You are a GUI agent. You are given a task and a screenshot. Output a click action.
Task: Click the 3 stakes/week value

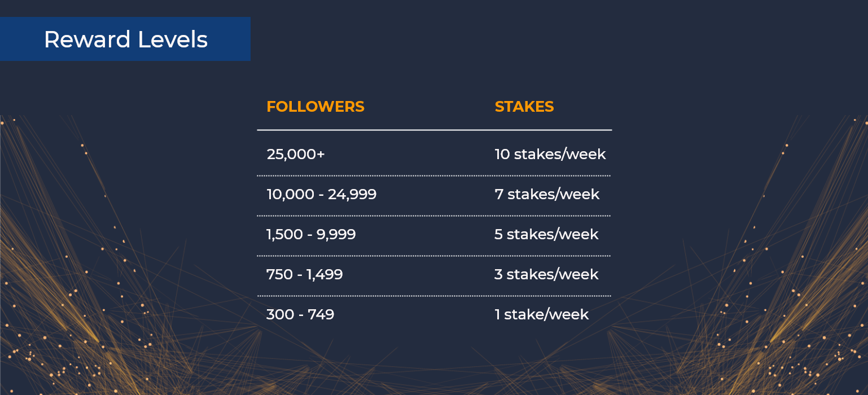pos(546,275)
